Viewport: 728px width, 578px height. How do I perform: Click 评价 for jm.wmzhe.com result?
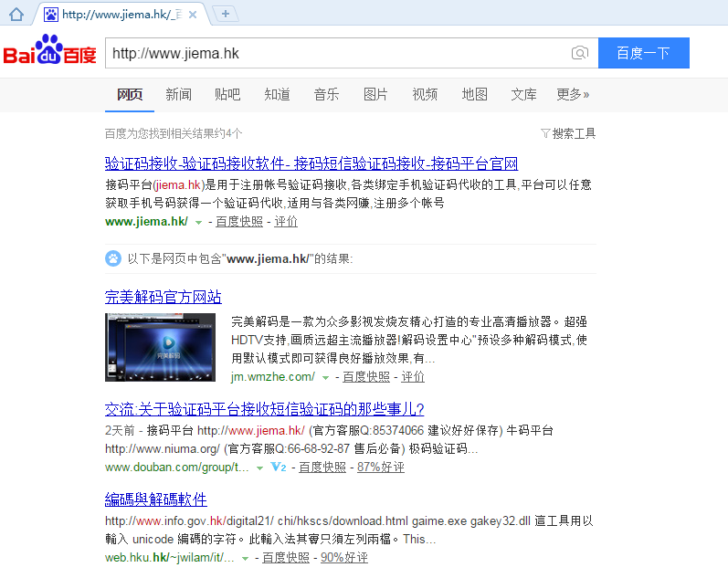413,376
